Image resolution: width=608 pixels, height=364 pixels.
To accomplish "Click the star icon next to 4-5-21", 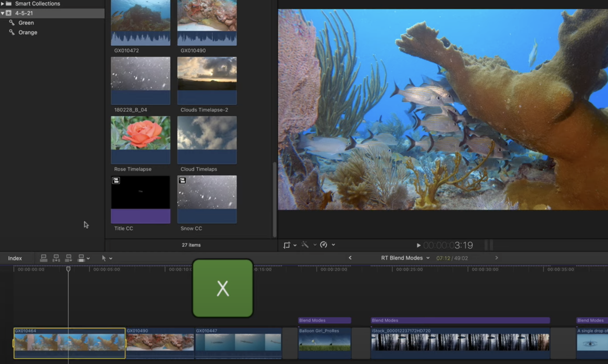I will pos(9,13).
